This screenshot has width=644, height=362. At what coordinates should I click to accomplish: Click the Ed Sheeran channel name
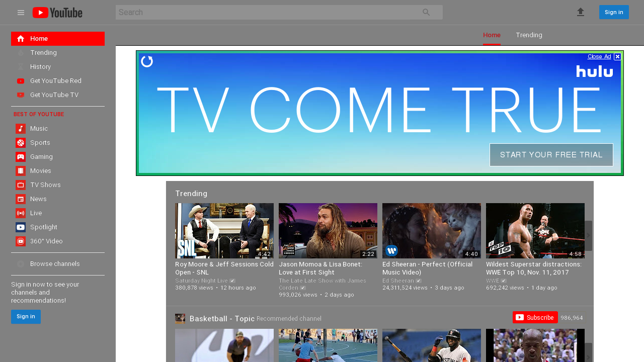tap(398, 281)
